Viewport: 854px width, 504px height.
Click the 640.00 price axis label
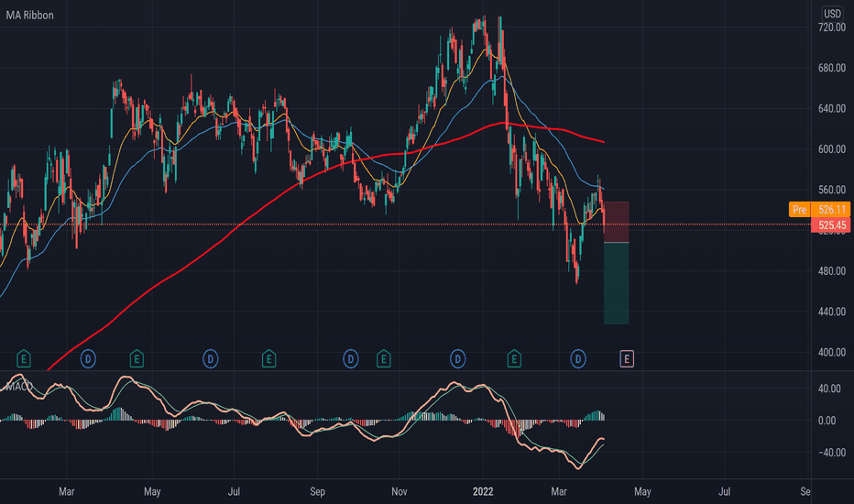coord(832,108)
